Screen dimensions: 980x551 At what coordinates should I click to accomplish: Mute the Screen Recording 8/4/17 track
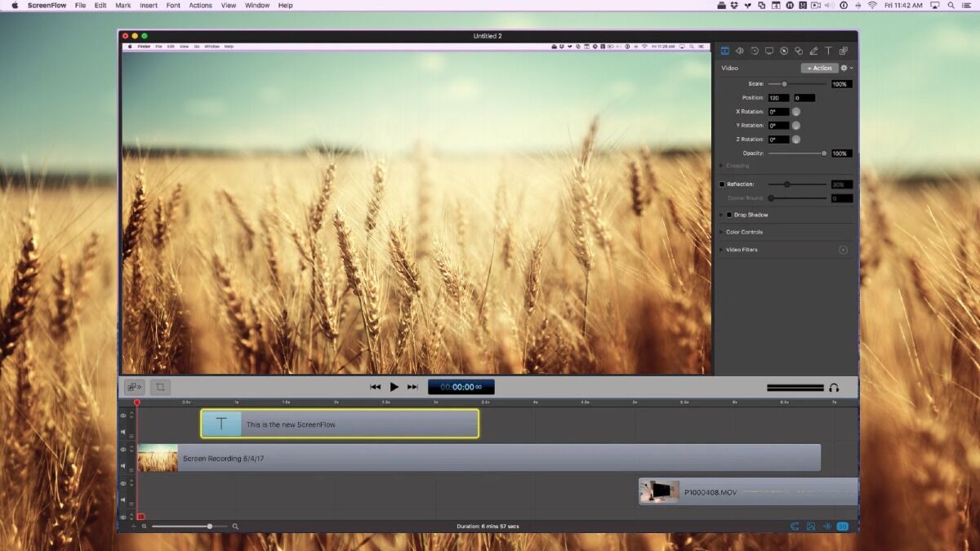click(x=124, y=465)
